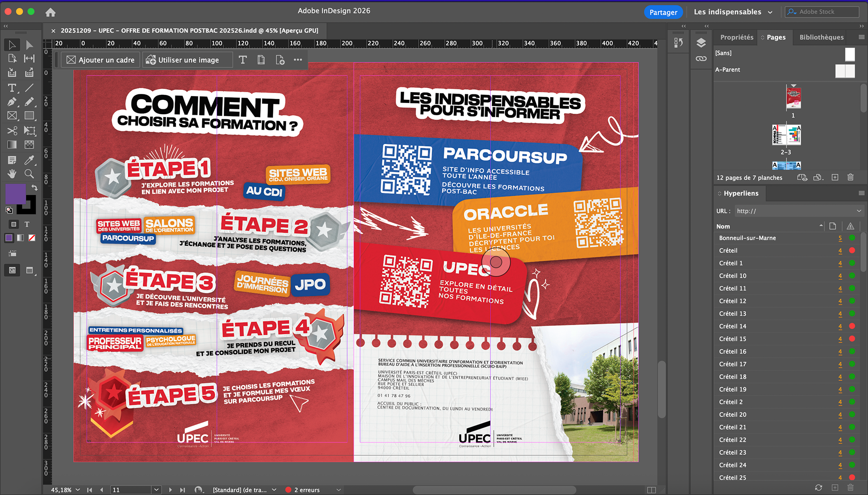
Task: Click the Ajouter un cadre button
Action: [101, 60]
